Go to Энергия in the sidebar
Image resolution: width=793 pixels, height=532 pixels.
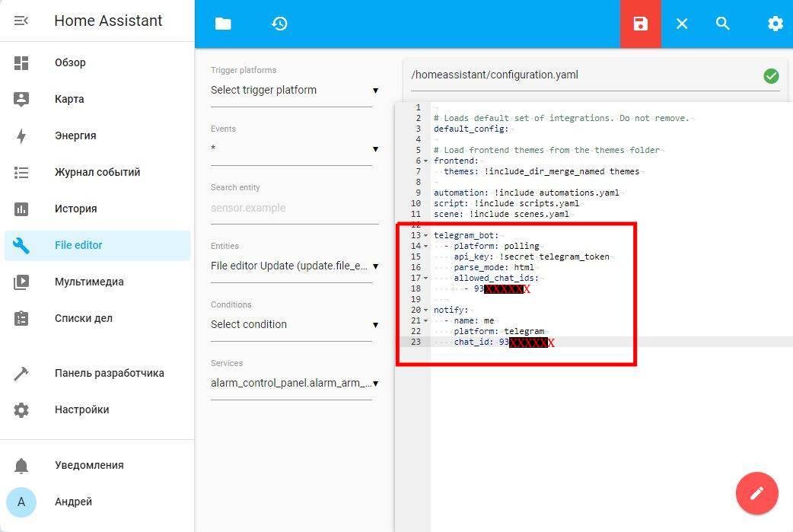pyautogui.click(x=75, y=135)
